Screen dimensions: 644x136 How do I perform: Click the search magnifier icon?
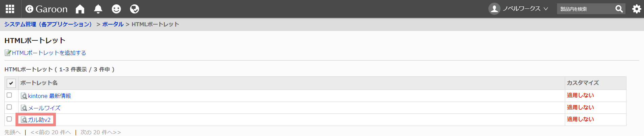(619, 9)
